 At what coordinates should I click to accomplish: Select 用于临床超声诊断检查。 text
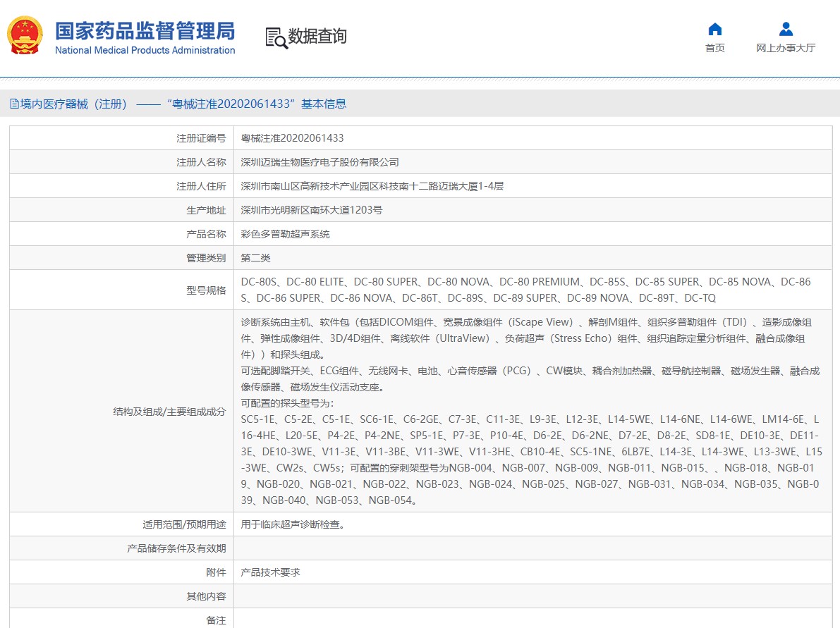point(293,524)
